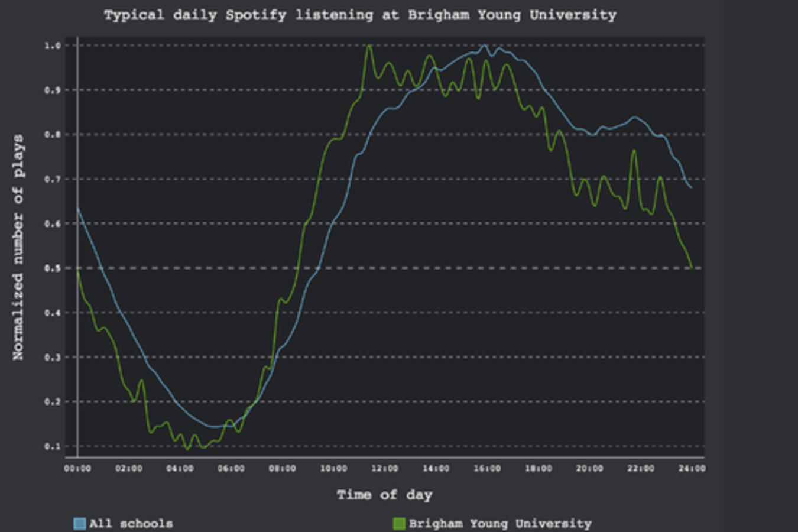Click the "Time of day" axis label
798x532 pixels.
pos(385,495)
